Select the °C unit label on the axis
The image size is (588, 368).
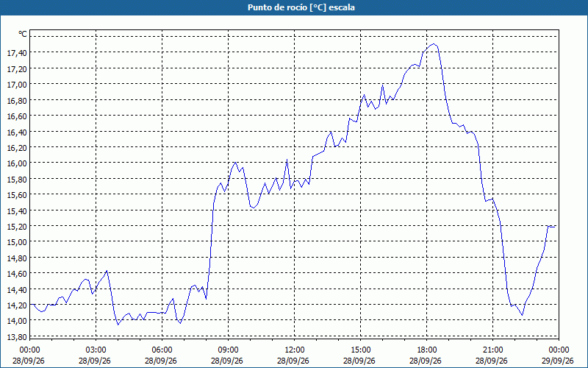tap(23, 34)
